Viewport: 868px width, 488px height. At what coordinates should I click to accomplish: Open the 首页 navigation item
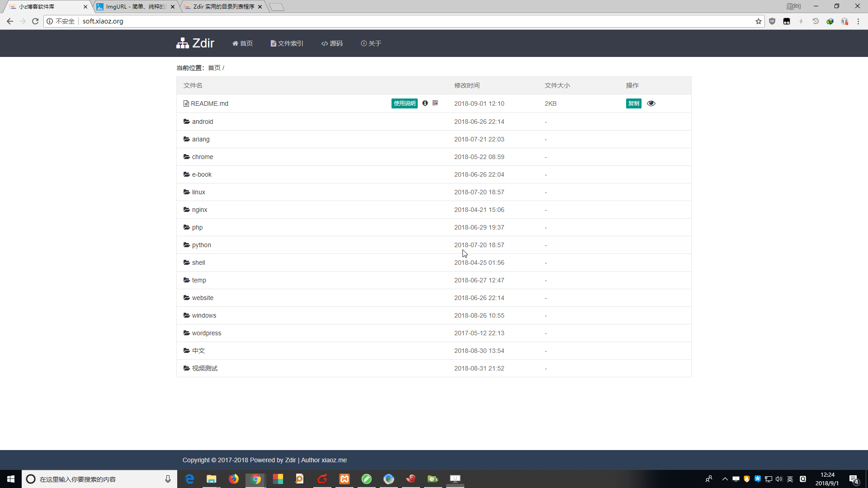[242, 43]
